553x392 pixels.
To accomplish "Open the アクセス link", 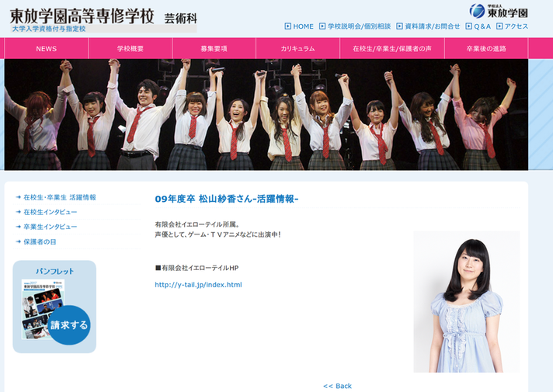I will pyautogui.click(x=516, y=26).
